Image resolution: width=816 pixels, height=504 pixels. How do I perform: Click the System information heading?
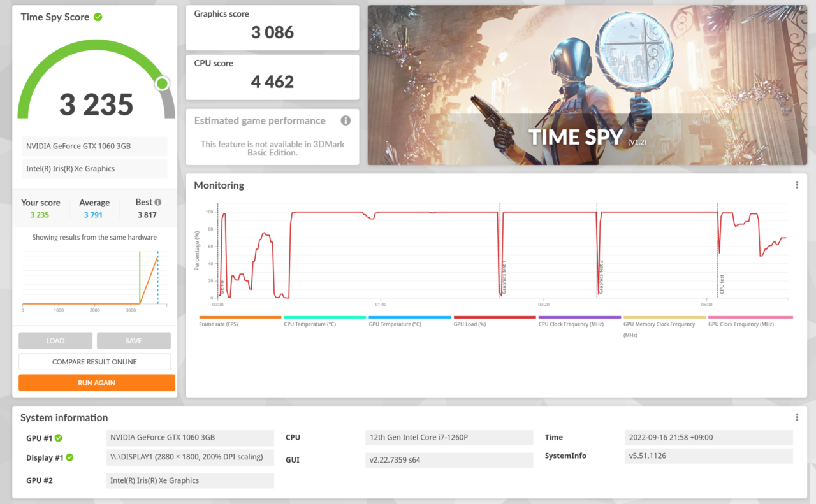64,418
